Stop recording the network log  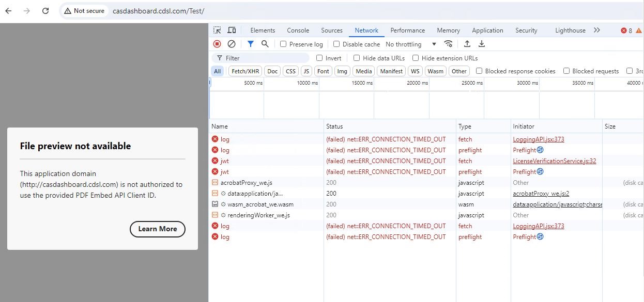coord(217,44)
